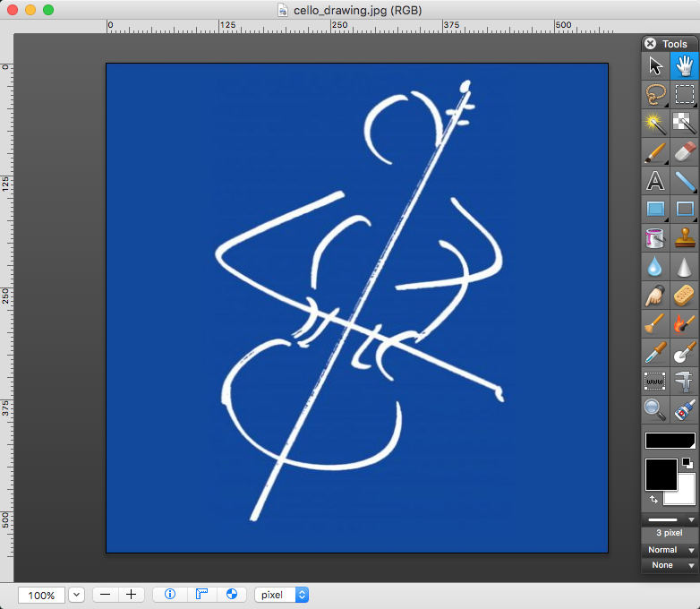Activate the Text (A) tool

pyautogui.click(x=655, y=181)
